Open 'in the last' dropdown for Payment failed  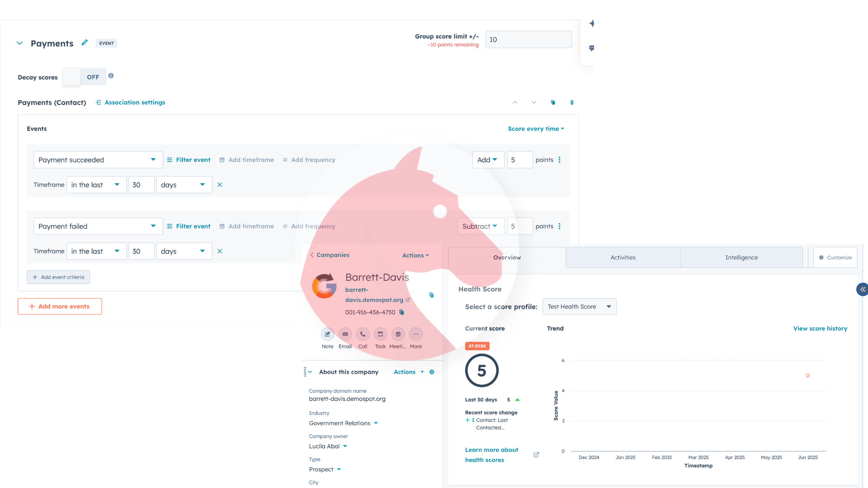click(96, 251)
